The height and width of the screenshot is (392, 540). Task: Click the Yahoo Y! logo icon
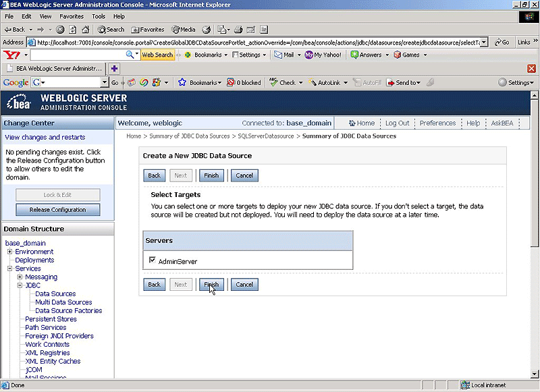point(11,55)
